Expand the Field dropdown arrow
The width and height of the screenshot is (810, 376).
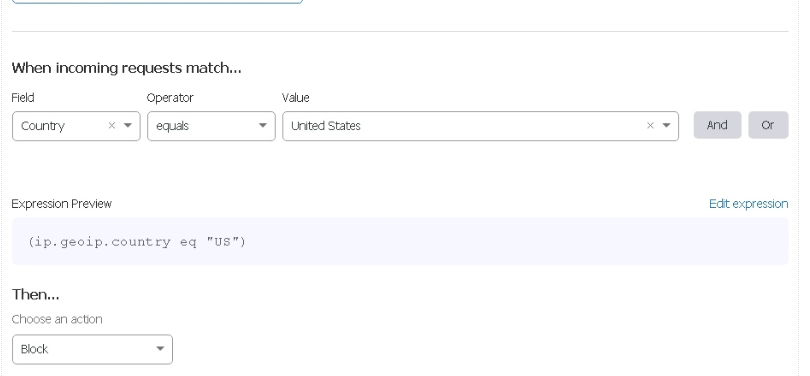tap(128, 126)
